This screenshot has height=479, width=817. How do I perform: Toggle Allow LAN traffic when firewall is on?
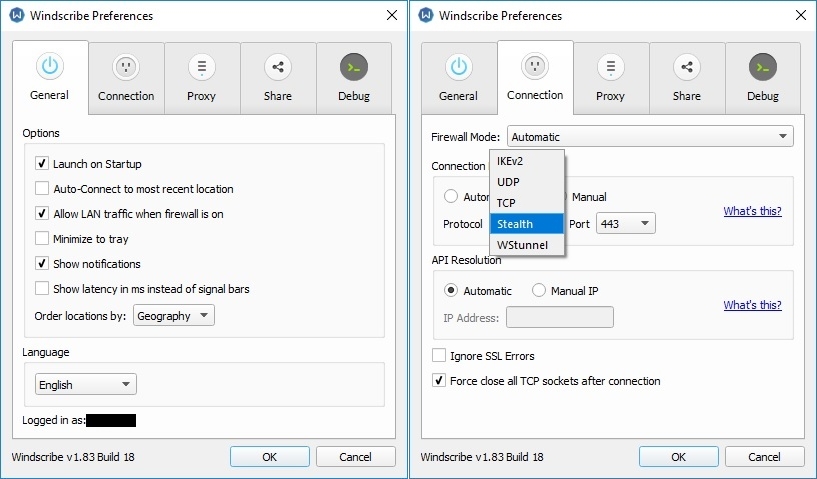click(x=42, y=213)
